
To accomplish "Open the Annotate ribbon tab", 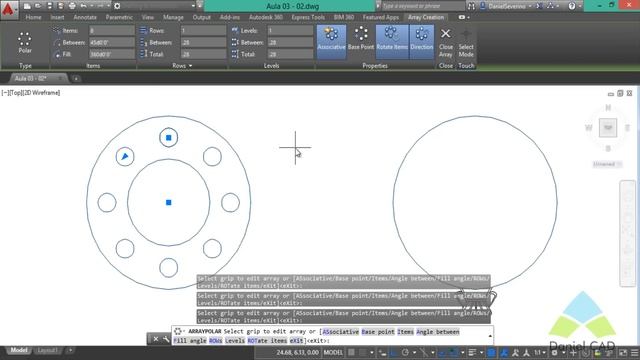I will point(85,18).
